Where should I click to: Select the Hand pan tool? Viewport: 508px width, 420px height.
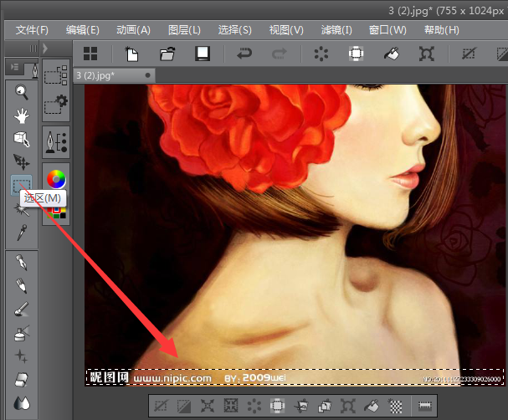click(22, 115)
